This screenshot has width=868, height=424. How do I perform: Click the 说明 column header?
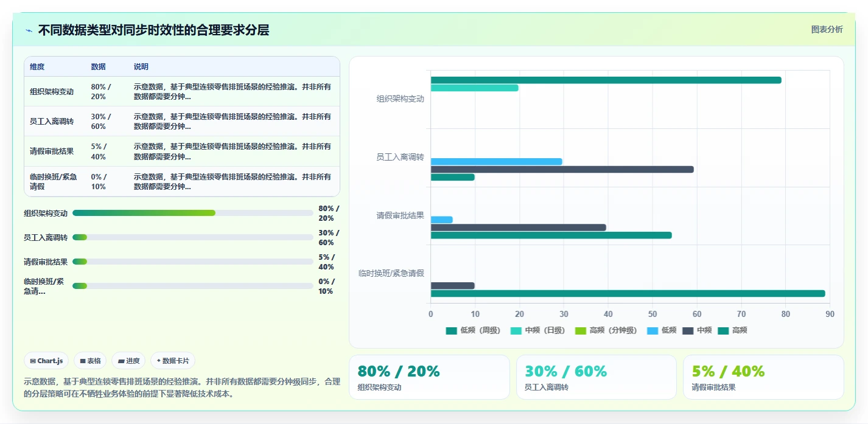coord(141,67)
